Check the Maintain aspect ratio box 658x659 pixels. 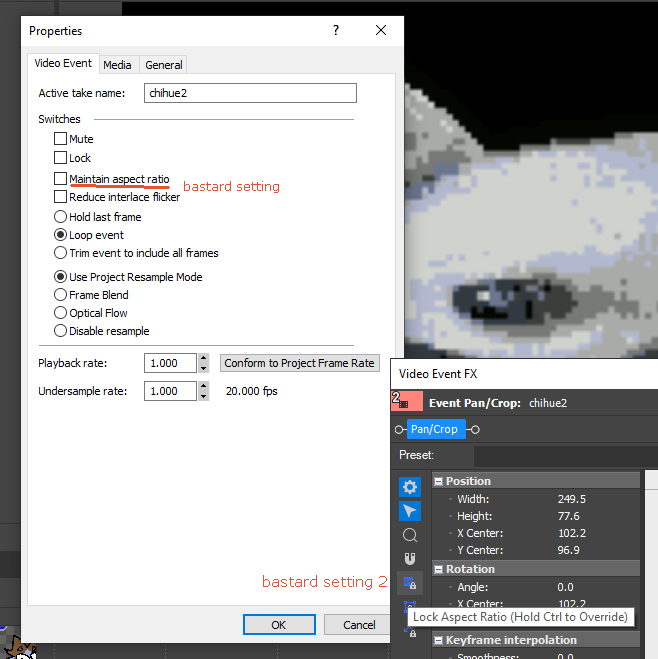[61, 179]
